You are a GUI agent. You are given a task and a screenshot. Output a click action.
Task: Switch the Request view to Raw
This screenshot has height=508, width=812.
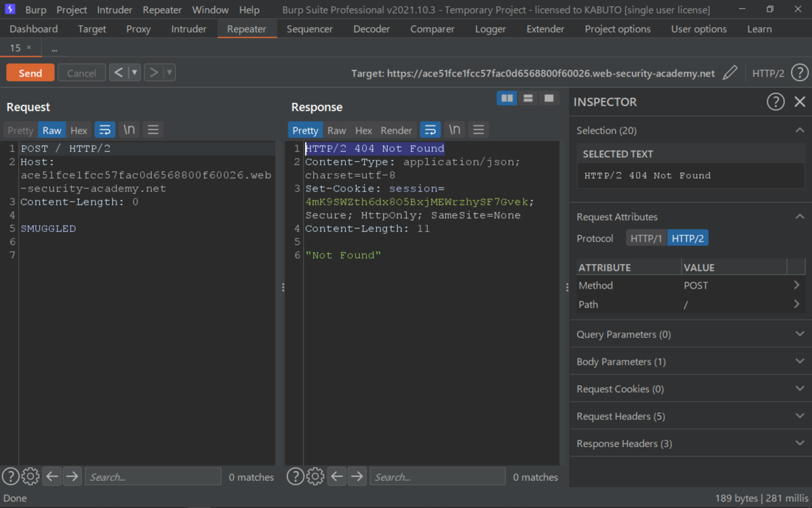click(51, 130)
